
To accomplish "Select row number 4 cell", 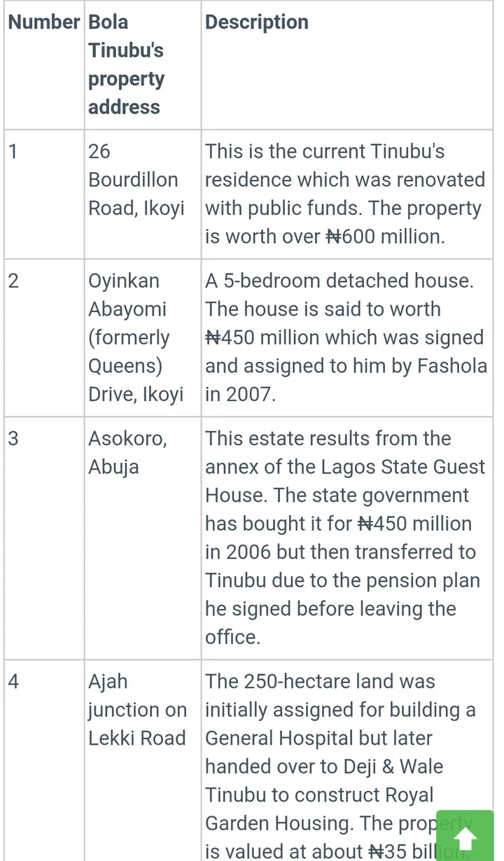I will 14,682.
